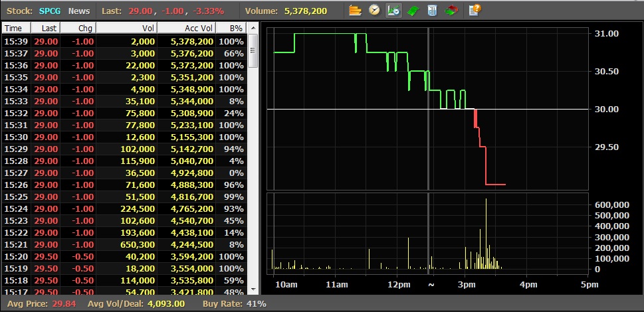Click the clock time icon in toolbar
This screenshot has height=312, width=644.
pyautogui.click(x=375, y=10)
